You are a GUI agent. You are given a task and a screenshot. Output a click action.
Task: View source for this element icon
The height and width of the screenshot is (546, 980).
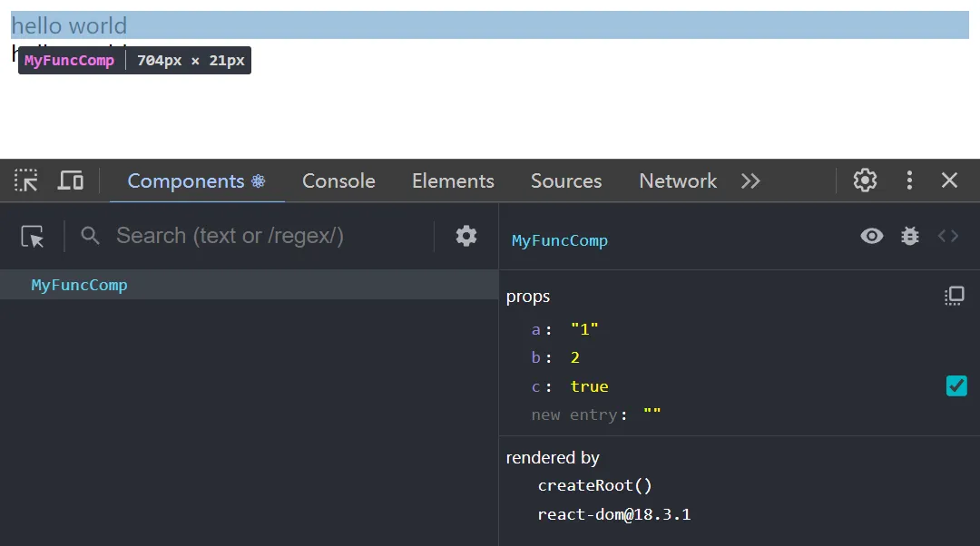948,236
